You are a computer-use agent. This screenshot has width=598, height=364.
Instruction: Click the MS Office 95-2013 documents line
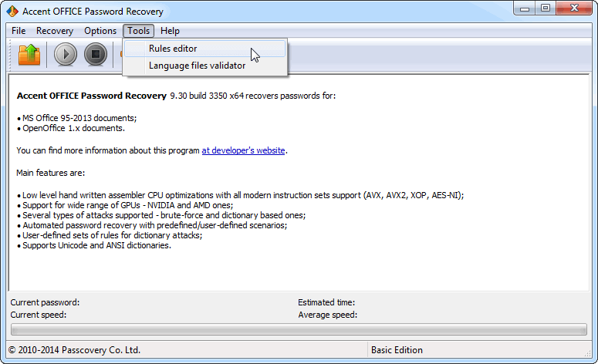76,118
